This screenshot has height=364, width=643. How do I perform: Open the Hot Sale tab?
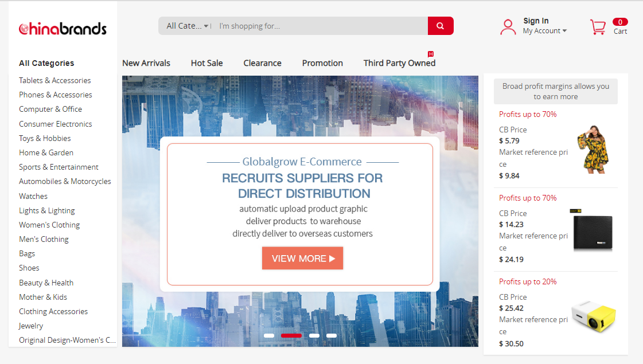[206, 63]
